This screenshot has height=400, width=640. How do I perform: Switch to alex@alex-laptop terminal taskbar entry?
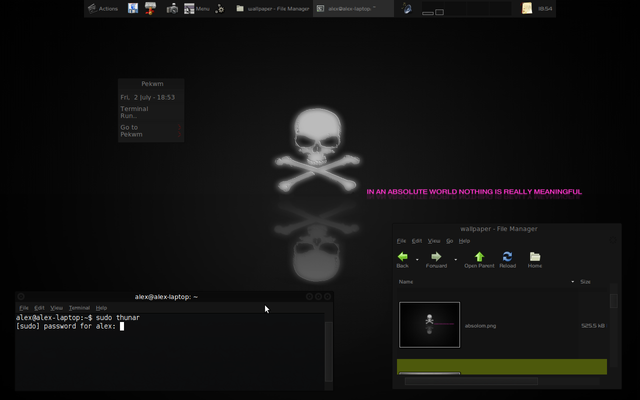click(x=353, y=9)
